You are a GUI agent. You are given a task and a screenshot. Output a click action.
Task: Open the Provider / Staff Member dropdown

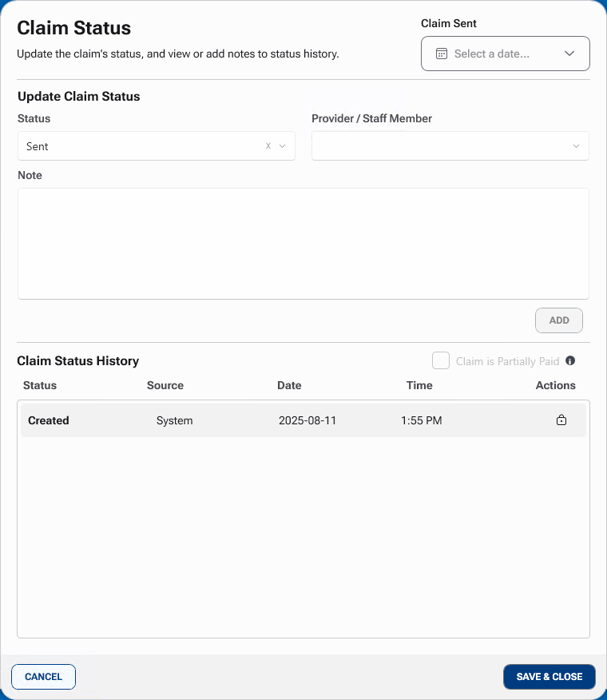point(450,146)
